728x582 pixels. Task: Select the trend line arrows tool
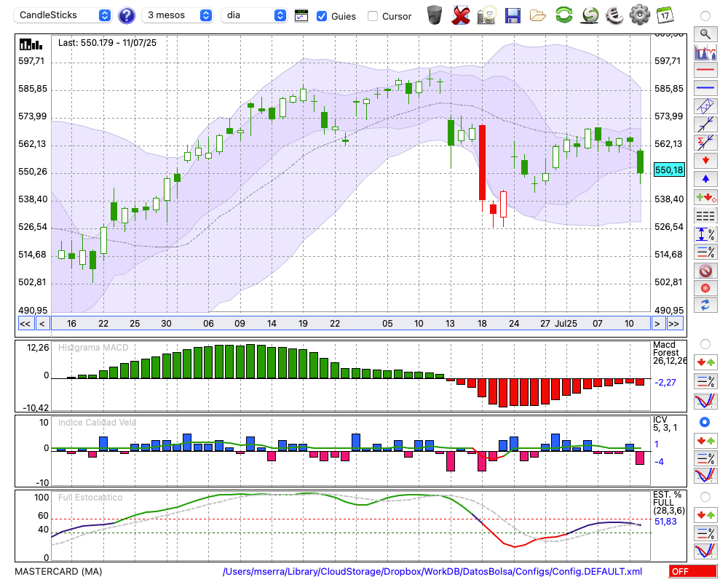pos(705,124)
